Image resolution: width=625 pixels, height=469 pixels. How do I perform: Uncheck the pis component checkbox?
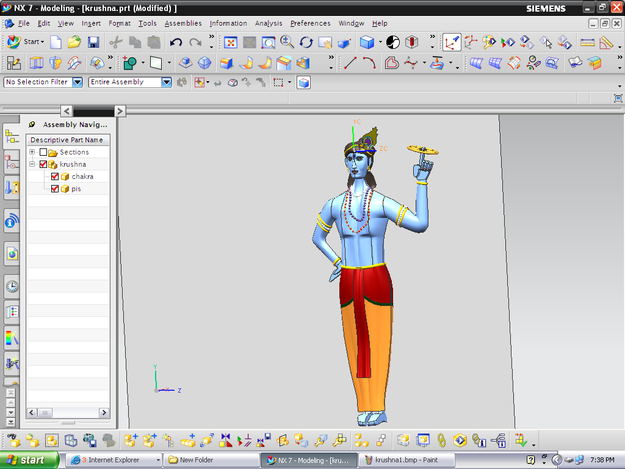pos(55,189)
